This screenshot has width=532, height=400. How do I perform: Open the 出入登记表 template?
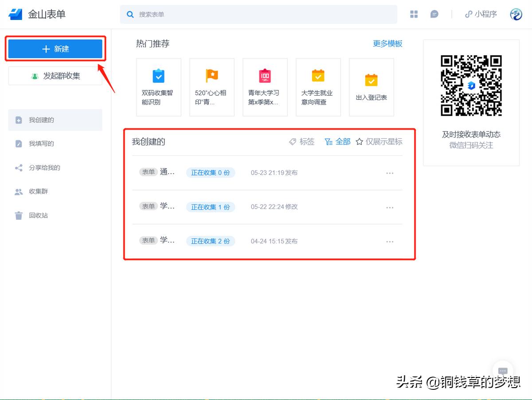[371, 87]
